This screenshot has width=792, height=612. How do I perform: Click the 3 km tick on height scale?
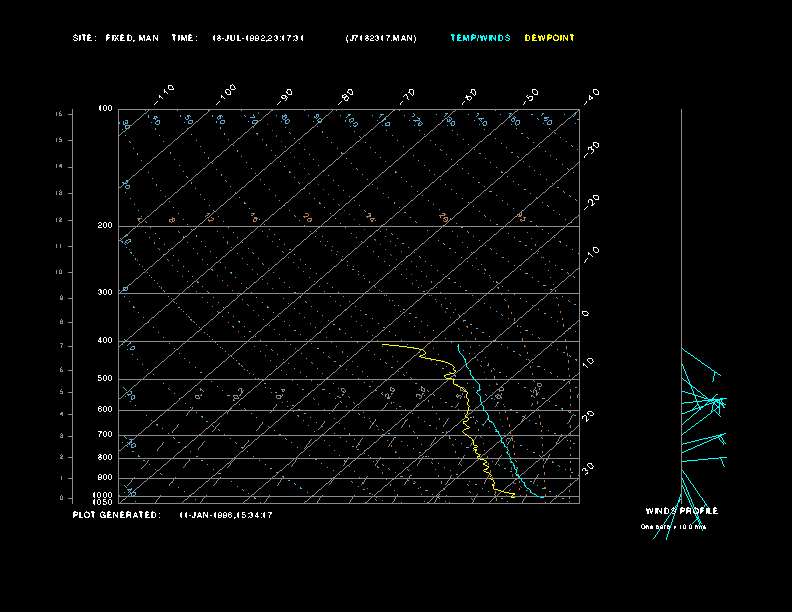(x=62, y=436)
